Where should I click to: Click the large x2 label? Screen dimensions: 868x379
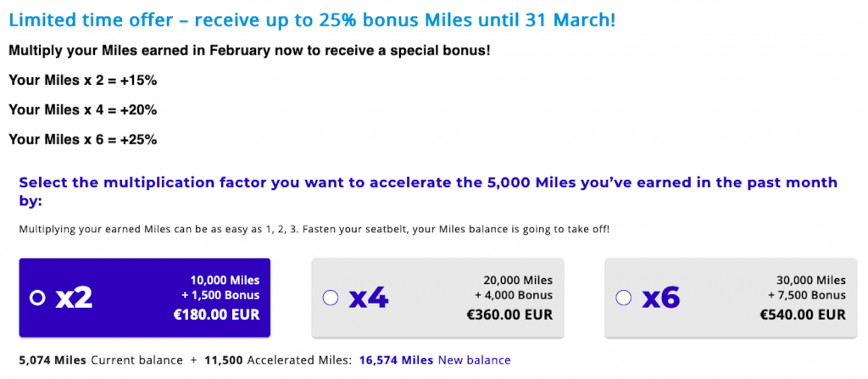click(74, 298)
